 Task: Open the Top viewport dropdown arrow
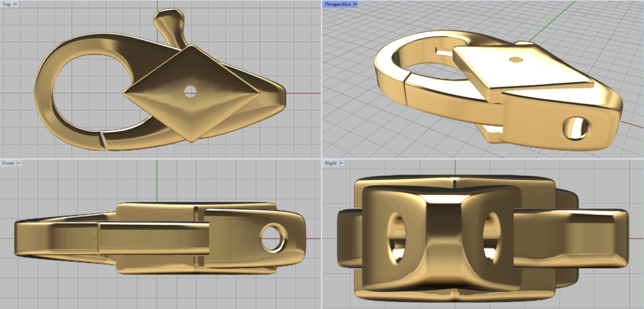[16, 4]
